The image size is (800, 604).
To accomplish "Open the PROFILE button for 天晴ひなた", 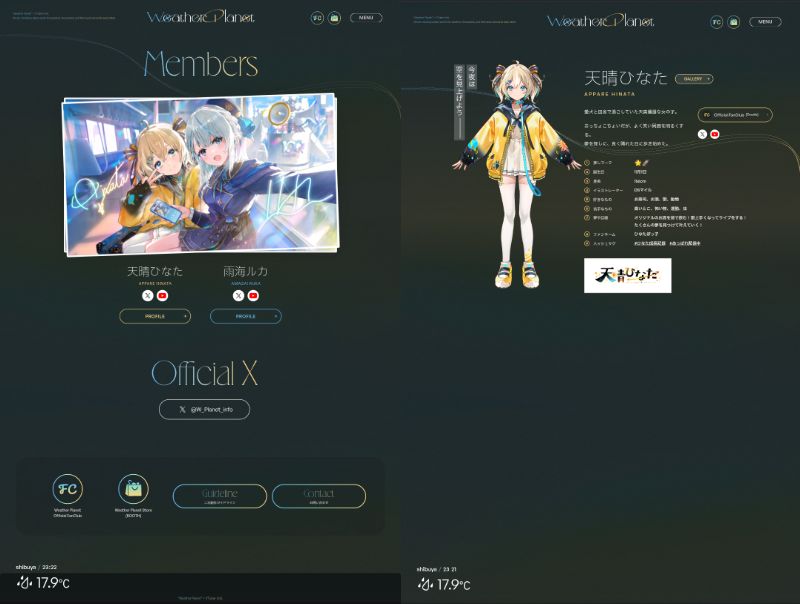I will click(155, 316).
